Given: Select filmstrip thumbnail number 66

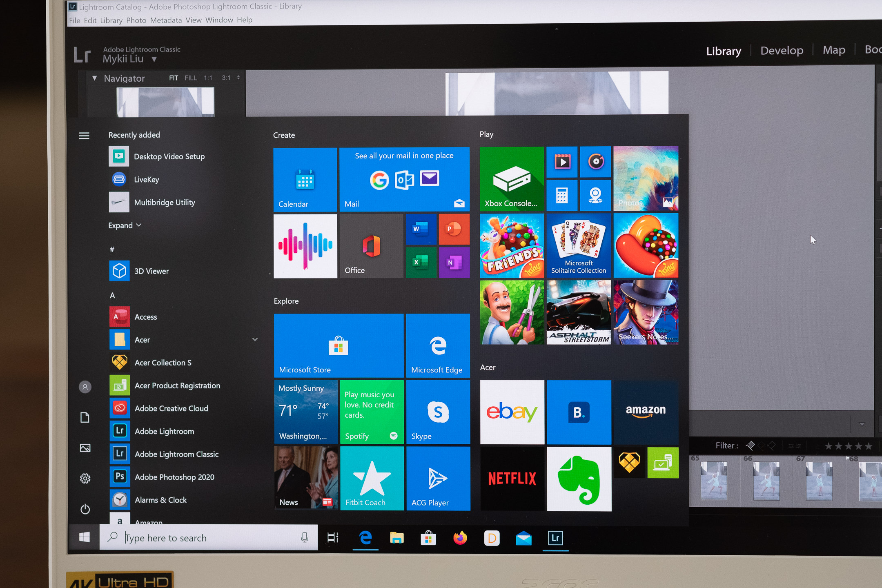Looking at the screenshot, I should [766, 480].
